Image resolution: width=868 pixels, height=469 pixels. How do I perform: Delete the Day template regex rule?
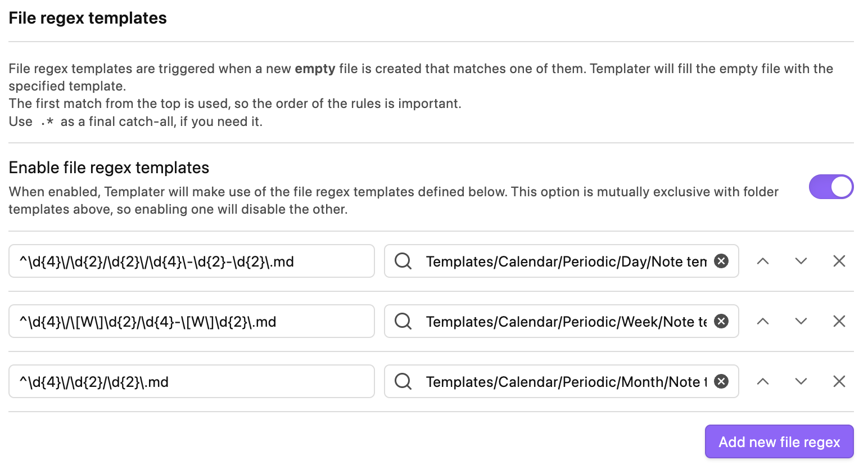tap(839, 261)
